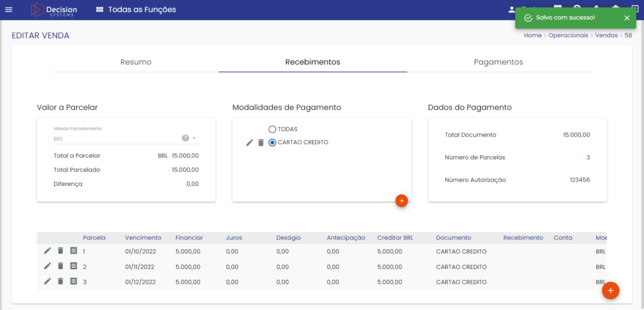The height and width of the screenshot is (310, 644).
Task: Click breadcrumb item 58
Action: 628,35
